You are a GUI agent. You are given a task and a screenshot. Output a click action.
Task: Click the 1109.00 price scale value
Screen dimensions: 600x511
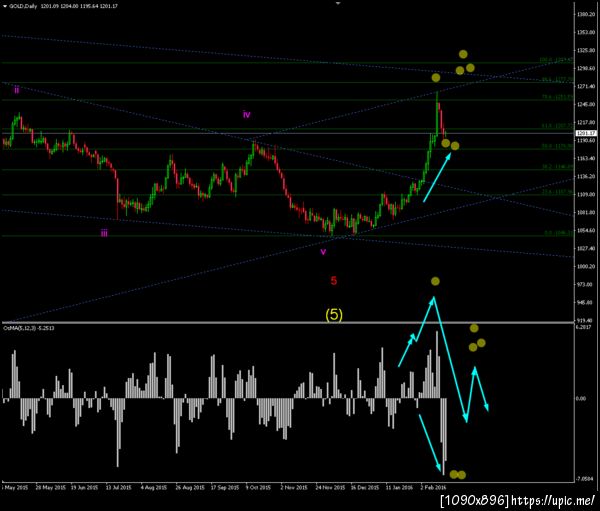[x=585, y=194]
